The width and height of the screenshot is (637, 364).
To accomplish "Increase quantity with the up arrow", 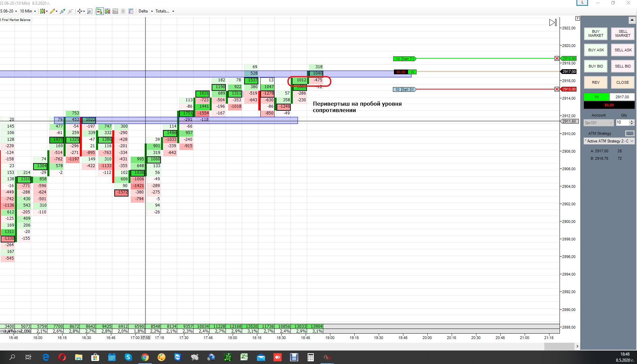I will pos(632,121).
